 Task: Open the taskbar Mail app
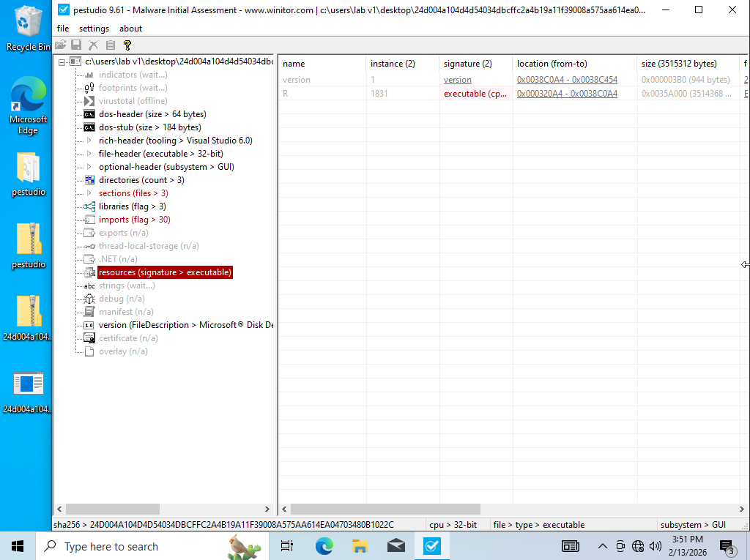396,546
